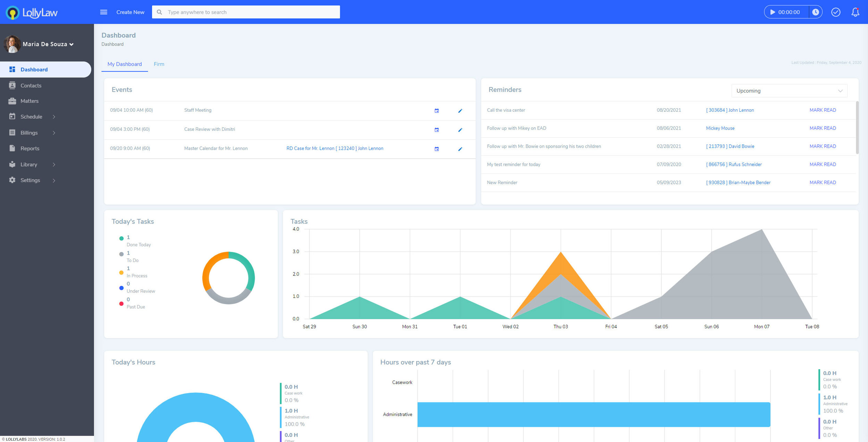This screenshot has height=442, width=868.
Task: Mark Call the visa center read
Action: point(823,110)
